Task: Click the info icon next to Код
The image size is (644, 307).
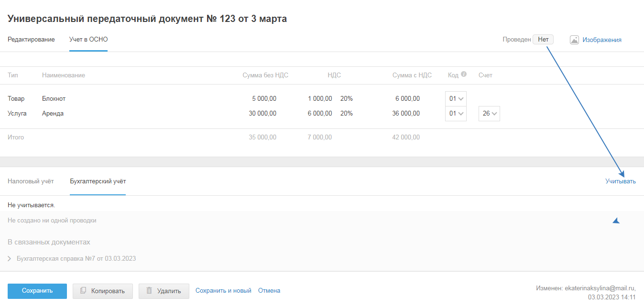Action: [x=464, y=74]
